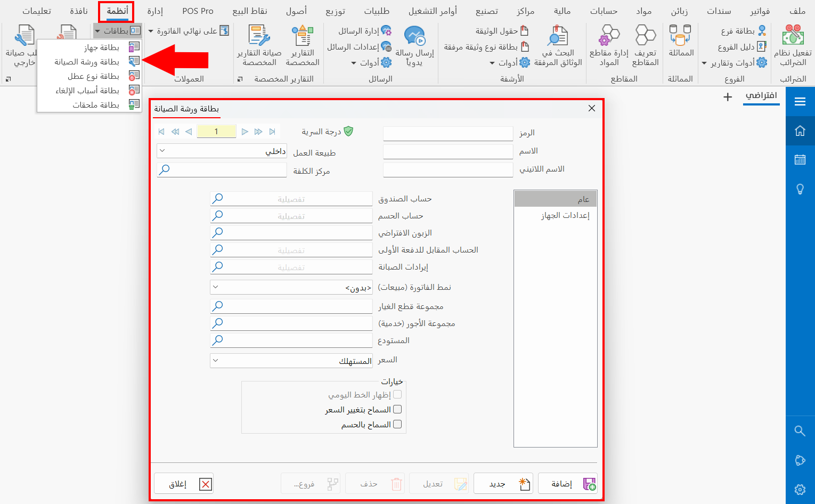
Task: Search الزبون الافتراضي lookup icon
Action: click(217, 232)
